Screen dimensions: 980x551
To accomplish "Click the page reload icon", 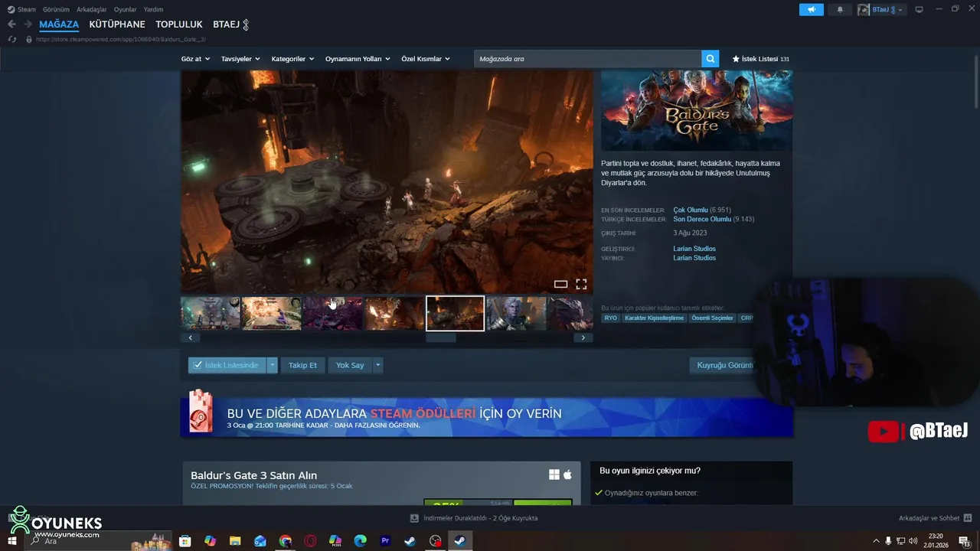I will click(12, 39).
